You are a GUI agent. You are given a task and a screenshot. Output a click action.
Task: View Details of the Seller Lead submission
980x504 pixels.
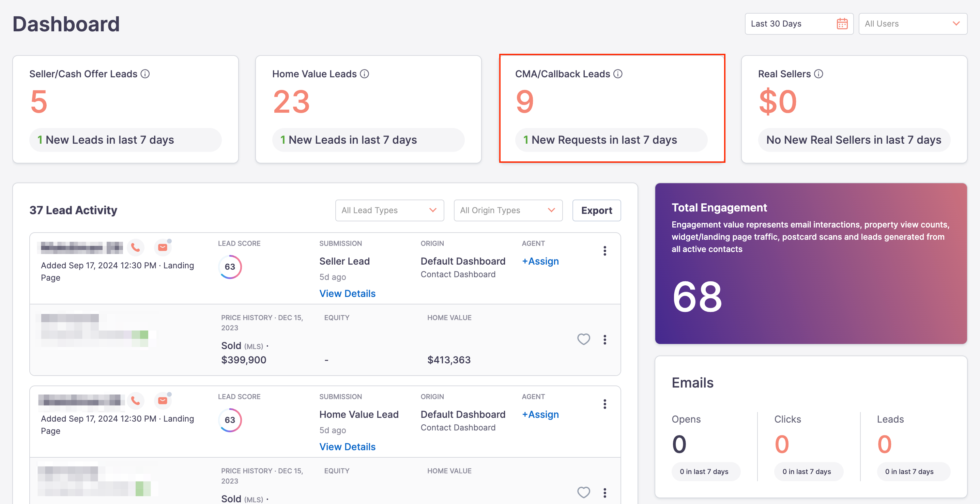(347, 294)
